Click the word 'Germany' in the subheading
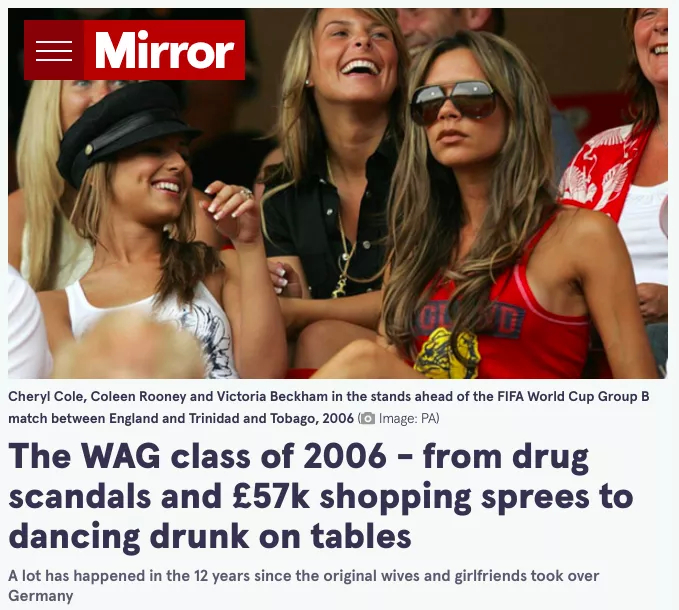This screenshot has width=679, height=610. tap(41, 596)
